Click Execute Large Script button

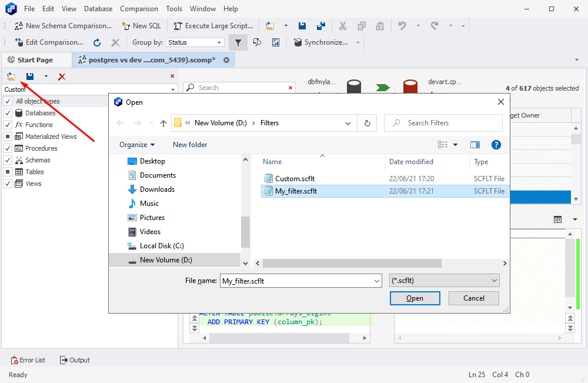[213, 26]
